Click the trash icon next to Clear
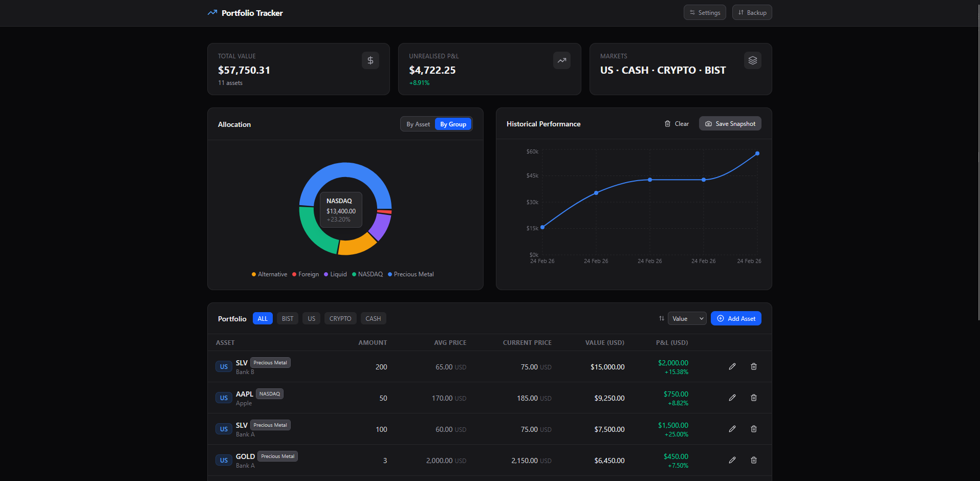 [x=667, y=123]
